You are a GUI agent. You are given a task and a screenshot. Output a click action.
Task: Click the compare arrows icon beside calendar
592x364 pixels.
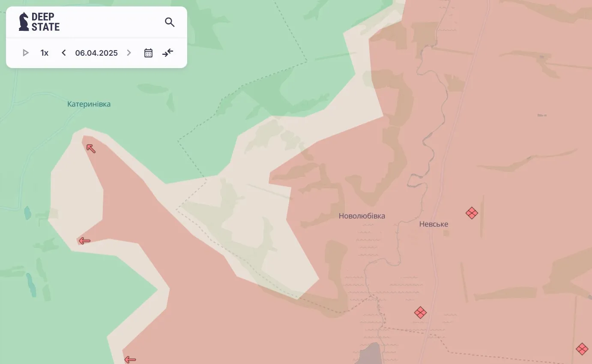[x=167, y=53]
